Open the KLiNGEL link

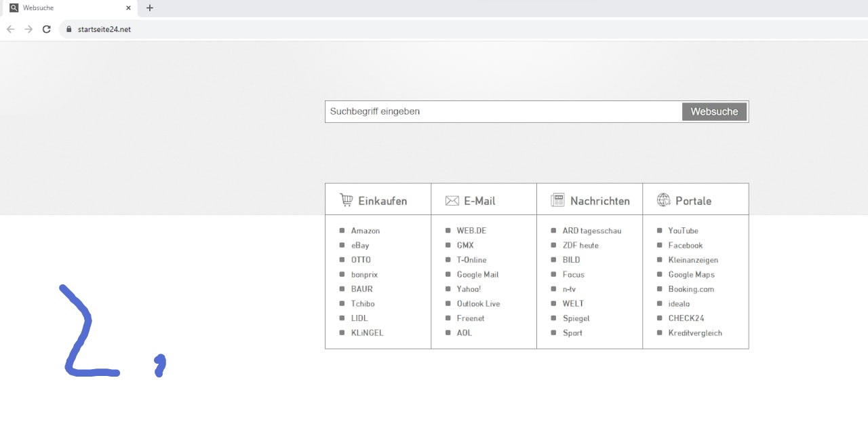(367, 333)
